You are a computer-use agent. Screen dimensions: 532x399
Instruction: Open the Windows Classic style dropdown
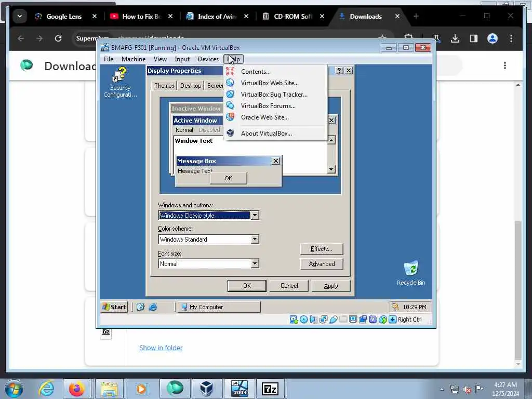209,216
